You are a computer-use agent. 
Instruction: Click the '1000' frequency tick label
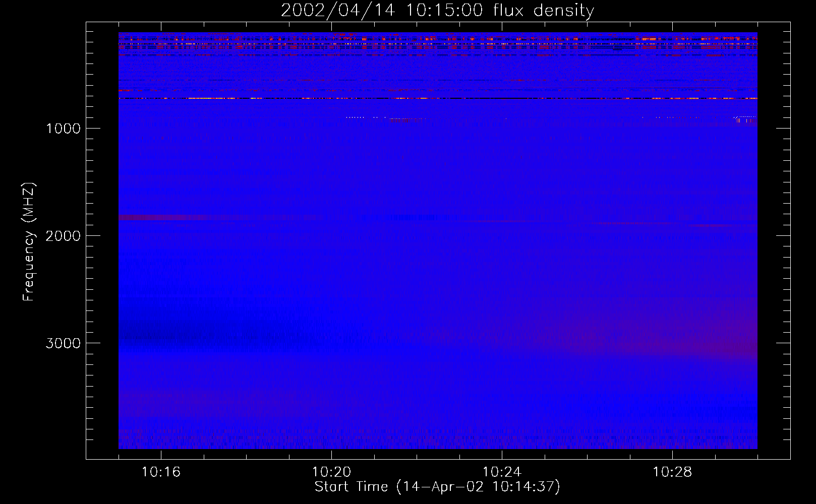[63, 129]
